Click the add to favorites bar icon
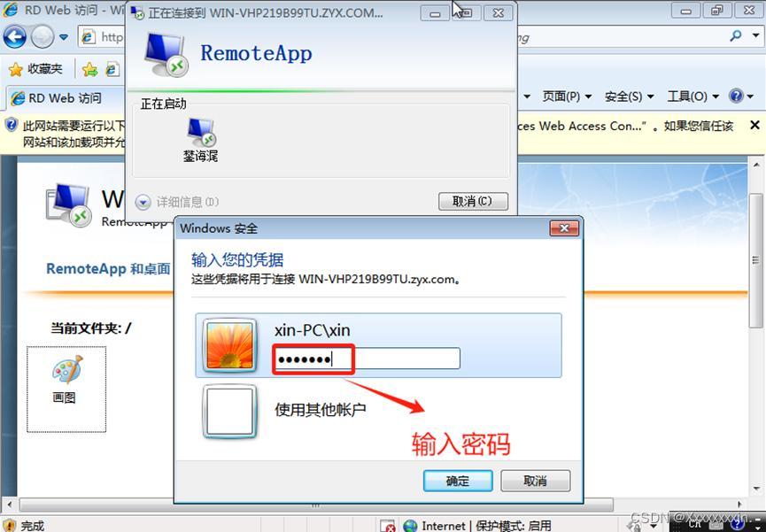Image resolution: width=766 pixels, height=532 pixels. pos(90,70)
